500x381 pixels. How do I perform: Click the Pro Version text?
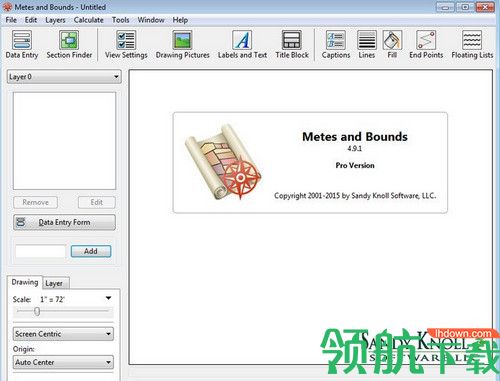(355, 165)
